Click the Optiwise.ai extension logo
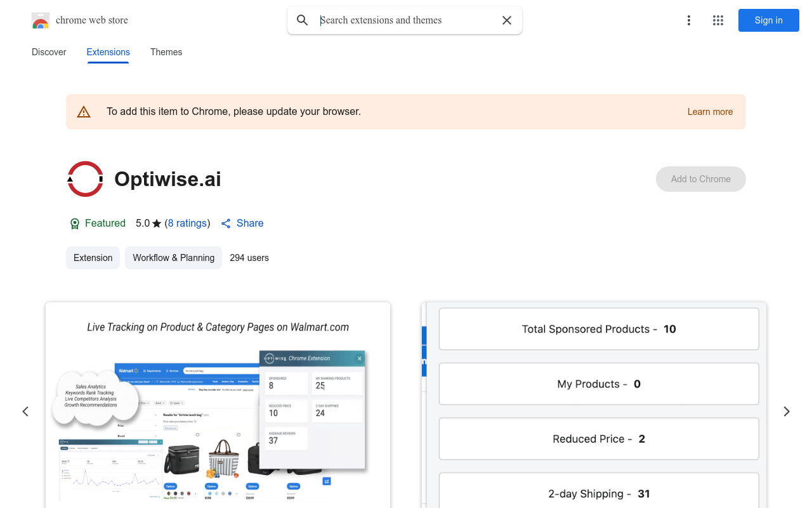The image size is (812, 508). (x=85, y=179)
